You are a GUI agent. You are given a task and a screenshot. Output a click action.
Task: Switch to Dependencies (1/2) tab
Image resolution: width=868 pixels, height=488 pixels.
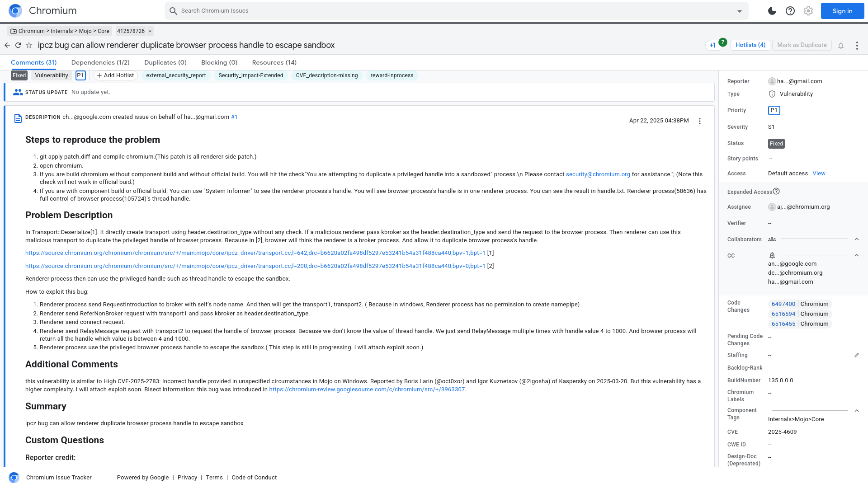tap(100, 62)
